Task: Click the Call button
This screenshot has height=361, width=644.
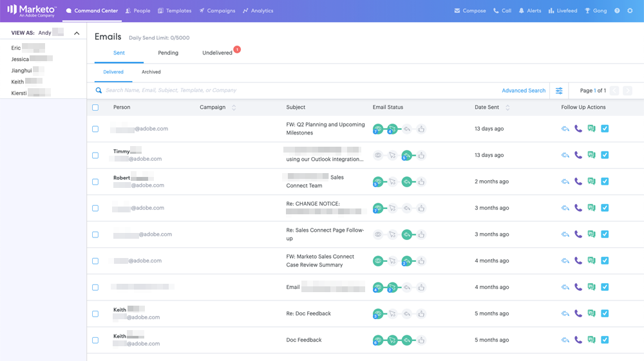Action: [502, 11]
